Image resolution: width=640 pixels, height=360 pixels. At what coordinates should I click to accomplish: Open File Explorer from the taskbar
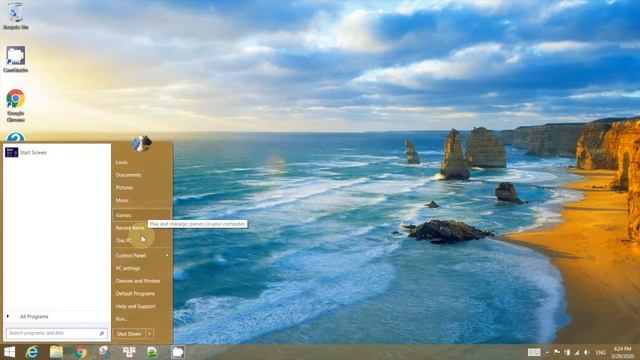pyautogui.click(x=56, y=352)
